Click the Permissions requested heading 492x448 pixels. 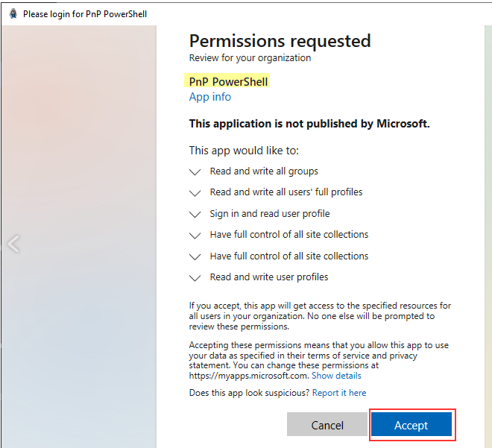pos(280,41)
